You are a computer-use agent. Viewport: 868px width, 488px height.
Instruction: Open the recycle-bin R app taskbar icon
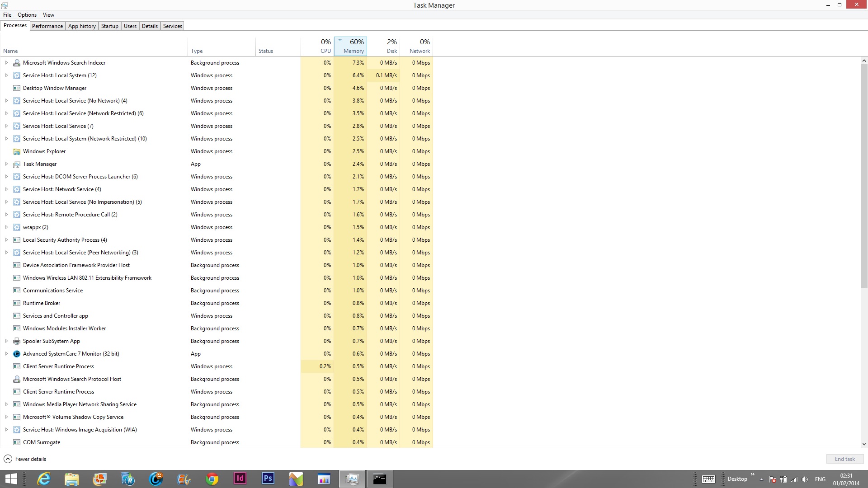pyautogui.click(x=128, y=479)
